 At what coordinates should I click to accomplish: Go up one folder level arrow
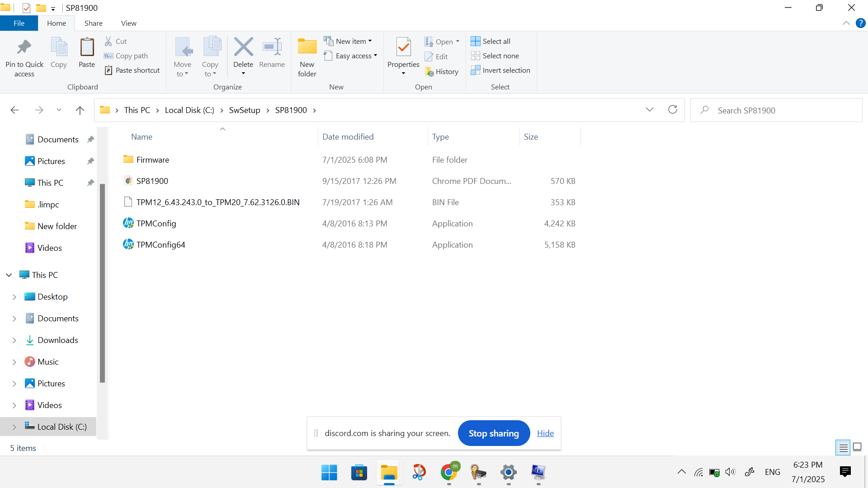(80, 110)
